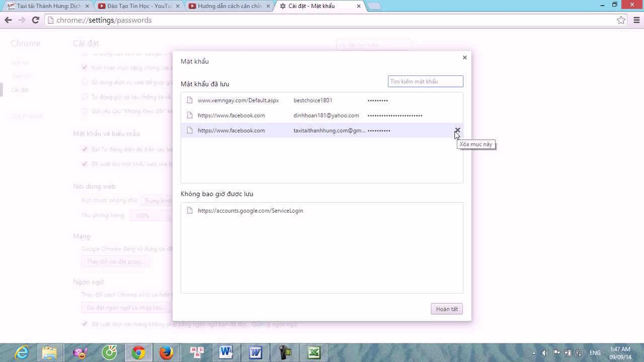Toggle Đề xuất dịch các trang checkbox
The width and height of the screenshot is (644, 362).
point(85,324)
